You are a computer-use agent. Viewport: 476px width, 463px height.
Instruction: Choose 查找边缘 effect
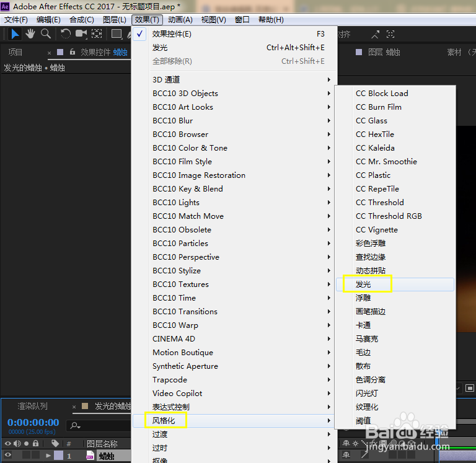(x=395, y=257)
